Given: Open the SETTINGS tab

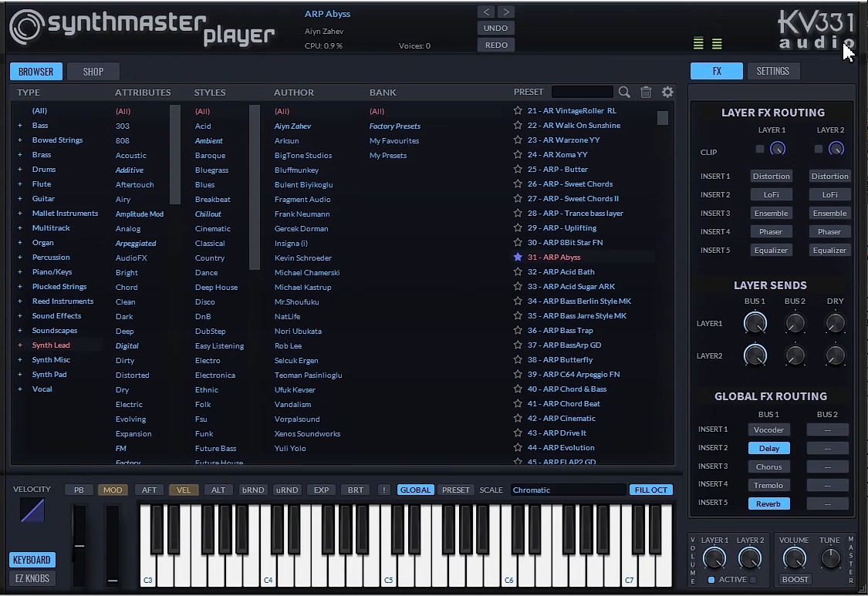Looking at the screenshot, I should pyautogui.click(x=773, y=70).
